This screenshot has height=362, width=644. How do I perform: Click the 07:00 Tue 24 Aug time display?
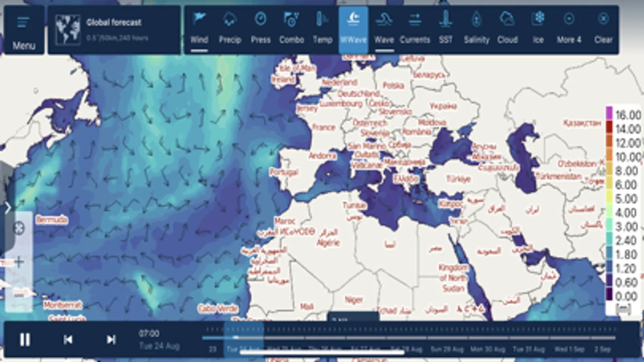pos(159,339)
